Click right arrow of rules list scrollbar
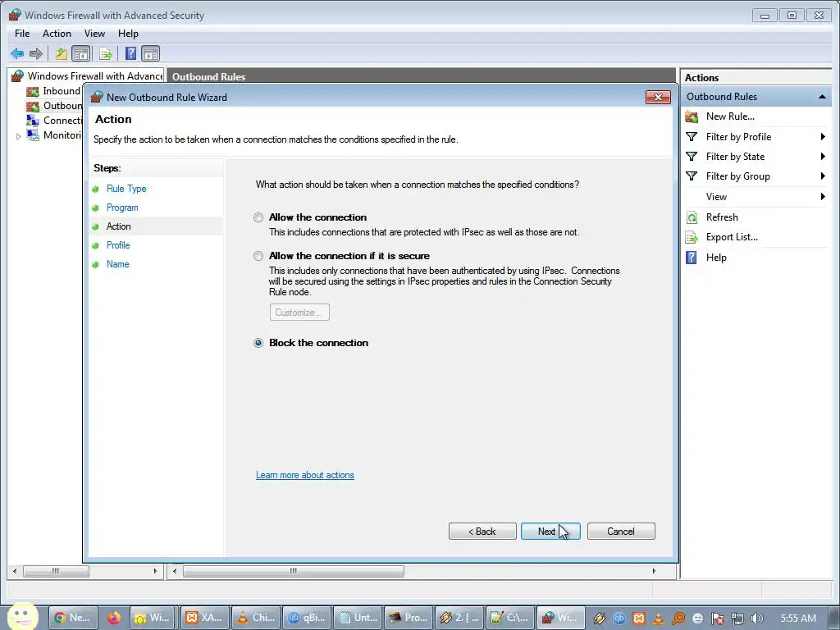 point(654,571)
